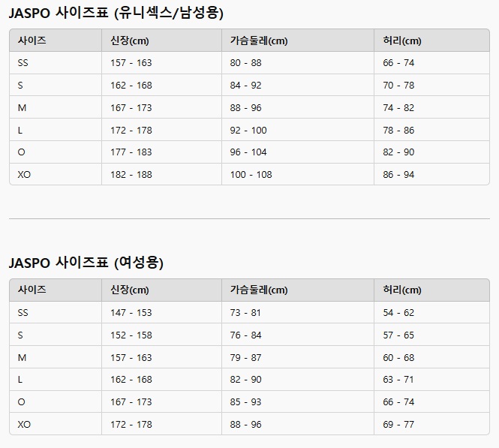Select the SS size cell in women's table

[x=23, y=312]
